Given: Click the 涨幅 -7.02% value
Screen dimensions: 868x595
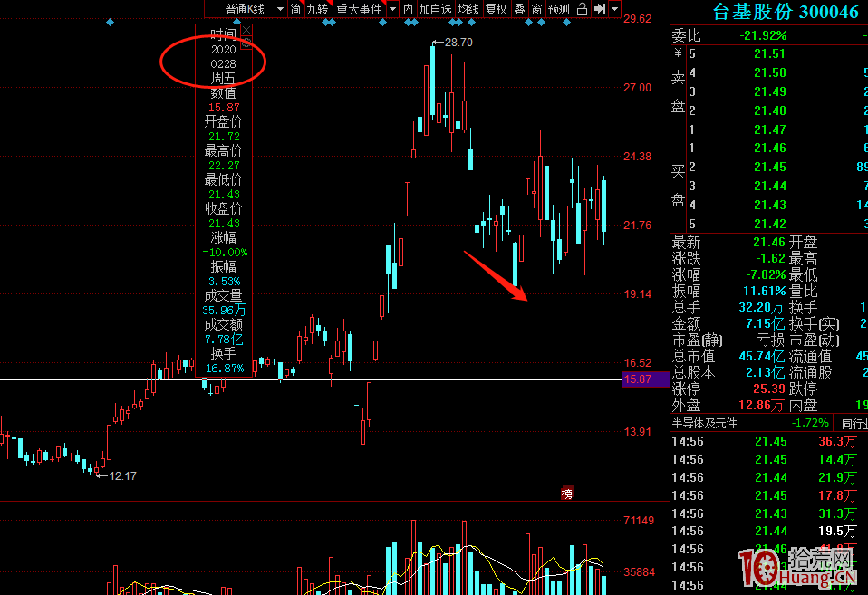Looking at the screenshot, I should click(x=766, y=274).
